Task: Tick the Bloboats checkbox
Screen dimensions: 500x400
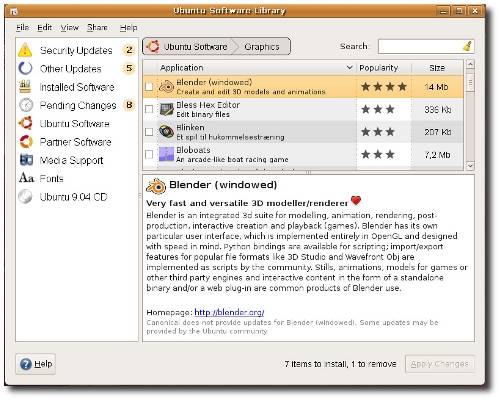Action: [149, 154]
